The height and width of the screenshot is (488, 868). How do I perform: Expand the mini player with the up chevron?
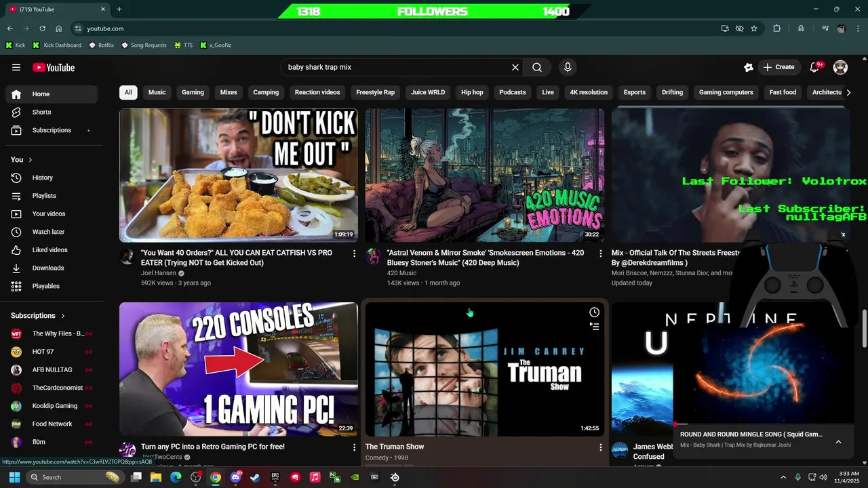click(x=838, y=442)
